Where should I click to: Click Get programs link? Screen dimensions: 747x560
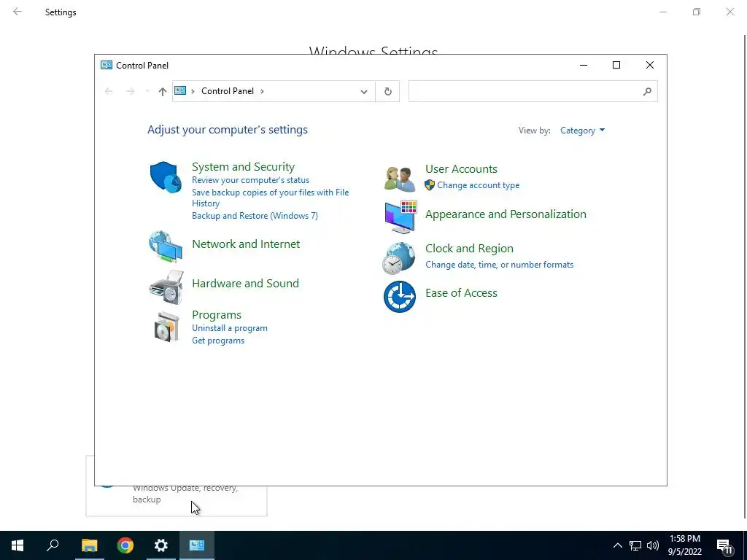(218, 341)
